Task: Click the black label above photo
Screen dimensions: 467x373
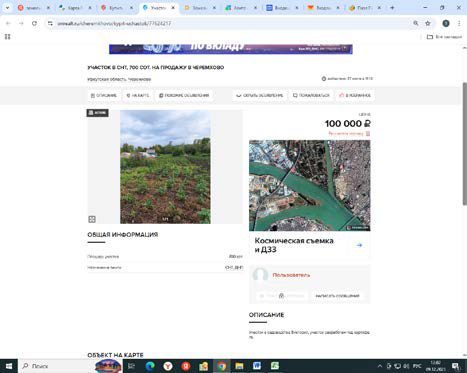Action: (97, 113)
